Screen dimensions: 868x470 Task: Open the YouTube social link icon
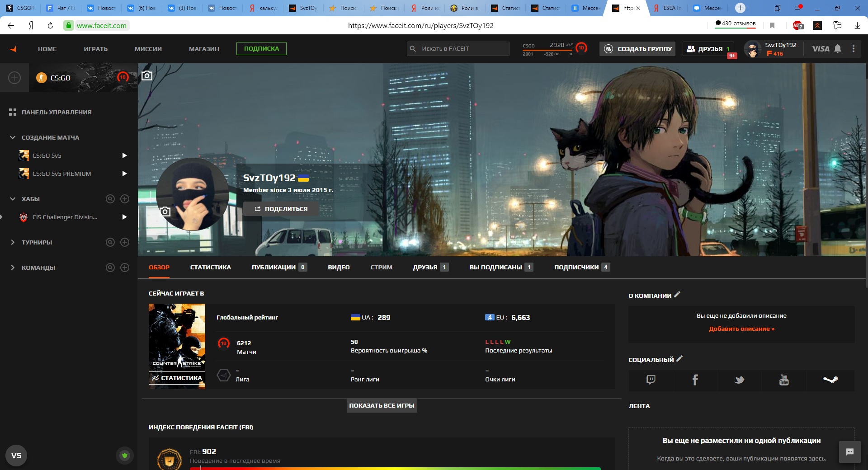tap(784, 380)
